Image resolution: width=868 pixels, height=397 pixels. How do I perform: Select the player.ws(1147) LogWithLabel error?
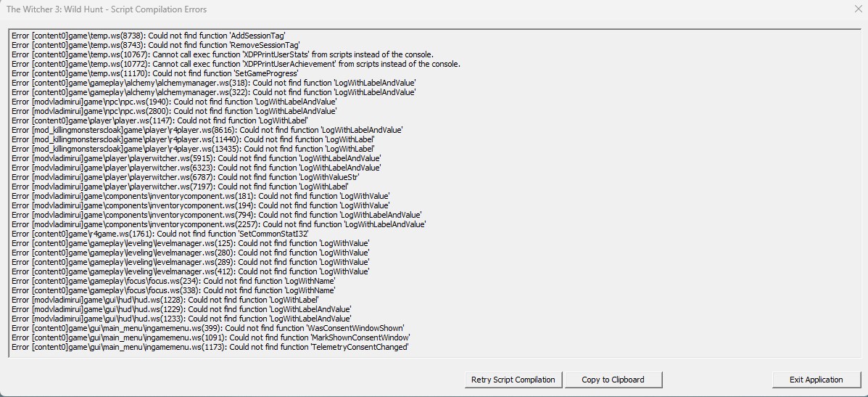160,120
